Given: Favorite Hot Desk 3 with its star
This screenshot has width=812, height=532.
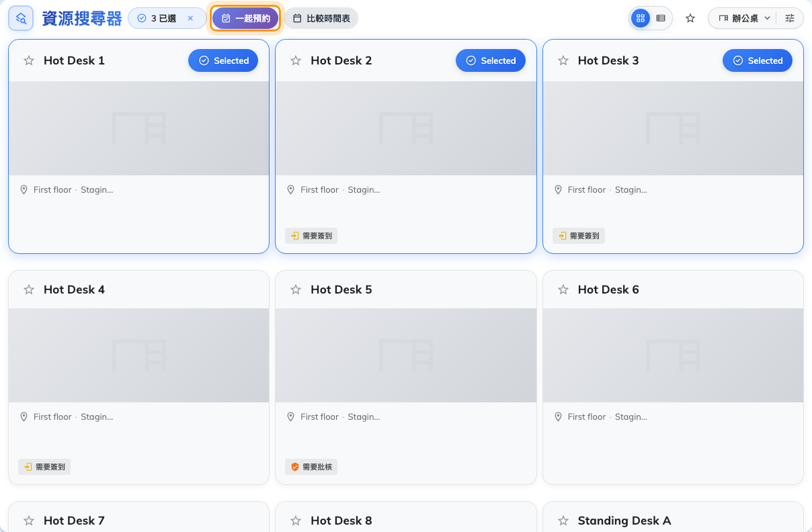Looking at the screenshot, I should point(563,60).
